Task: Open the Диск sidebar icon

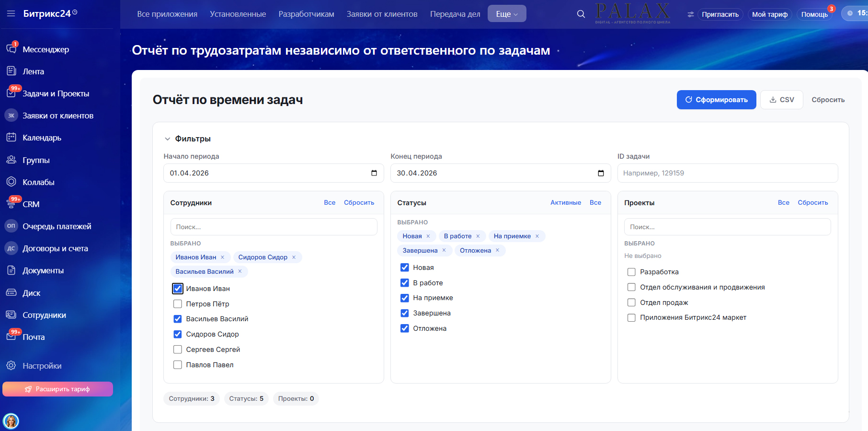Action: 11,292
